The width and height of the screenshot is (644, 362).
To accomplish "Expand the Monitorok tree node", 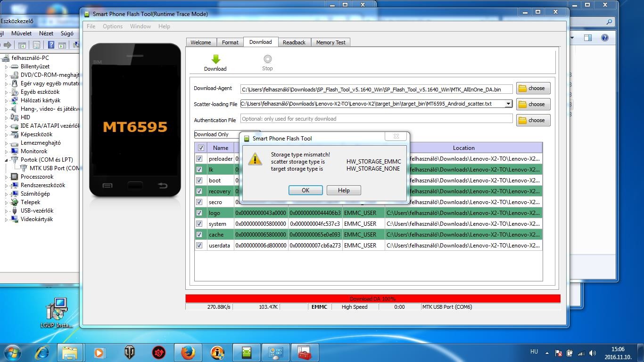I will pyautogui.click(x=6, y=151).
